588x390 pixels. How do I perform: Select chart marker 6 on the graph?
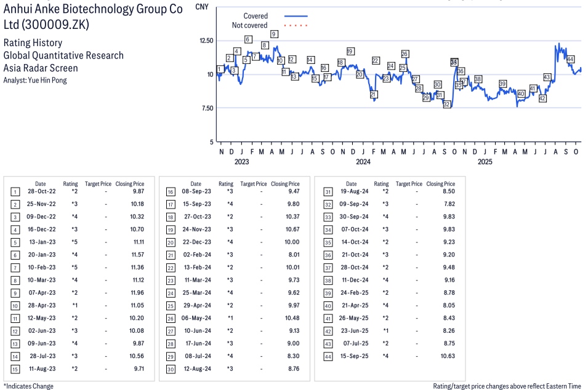point(248,39)
